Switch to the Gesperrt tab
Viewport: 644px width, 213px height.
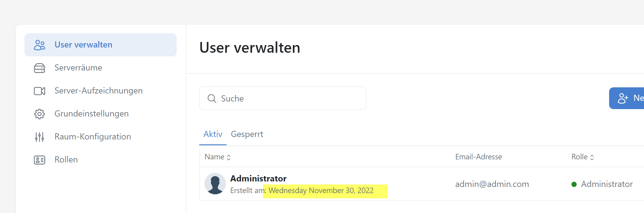247,134
